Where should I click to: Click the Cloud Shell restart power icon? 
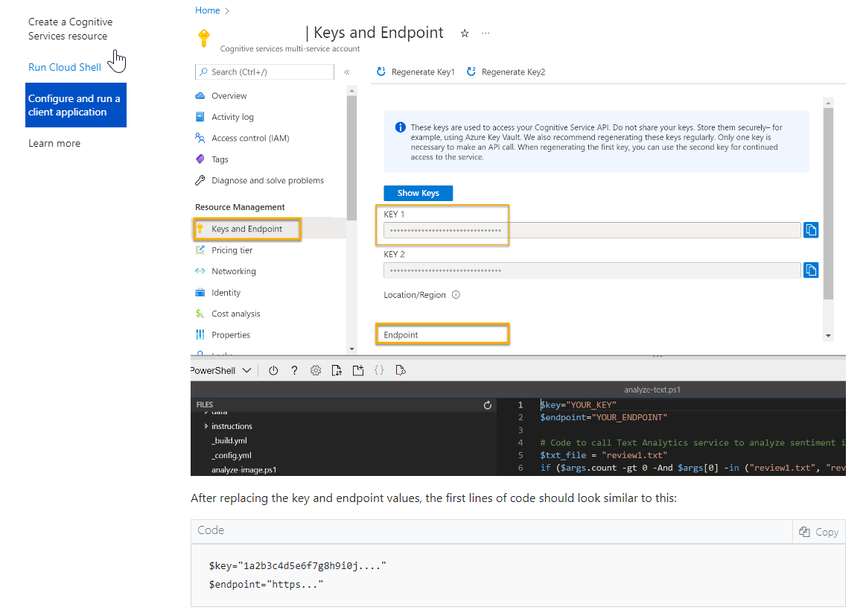273,370
